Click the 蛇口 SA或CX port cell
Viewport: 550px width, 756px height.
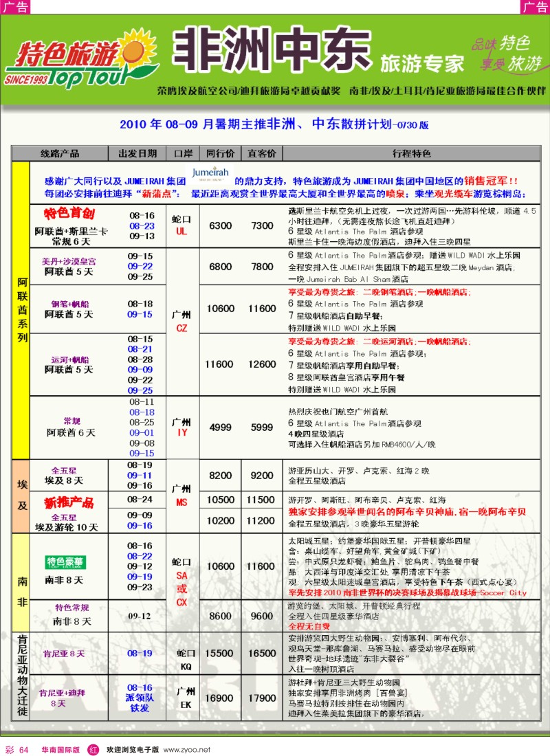click(182, 582)
